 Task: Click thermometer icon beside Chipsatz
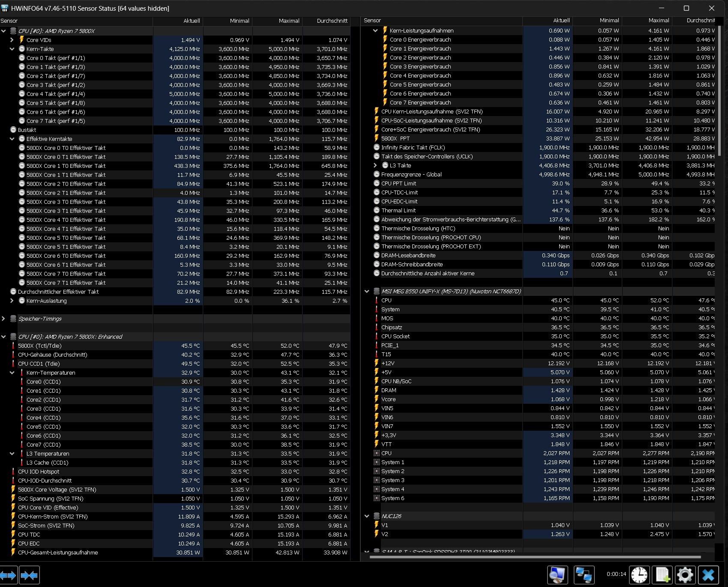(377, 327)
